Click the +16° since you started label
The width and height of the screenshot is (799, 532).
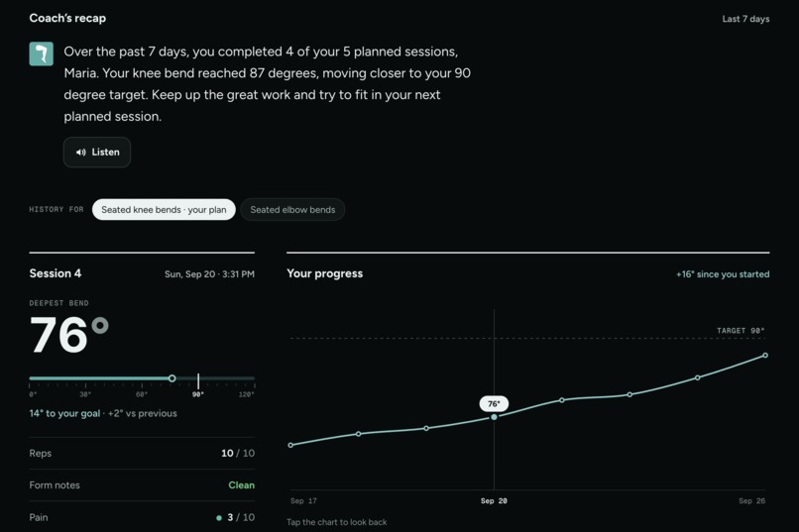click(x=723, y=273)
